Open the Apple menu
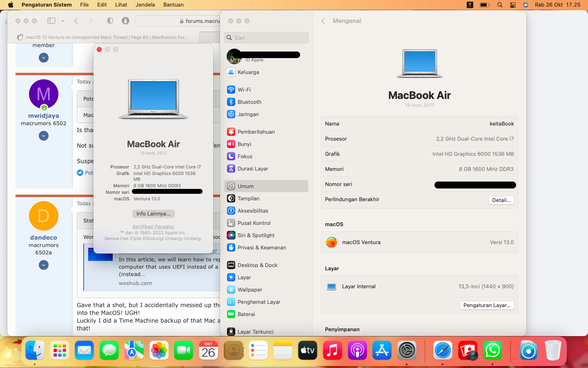 [x=11, y=5]
